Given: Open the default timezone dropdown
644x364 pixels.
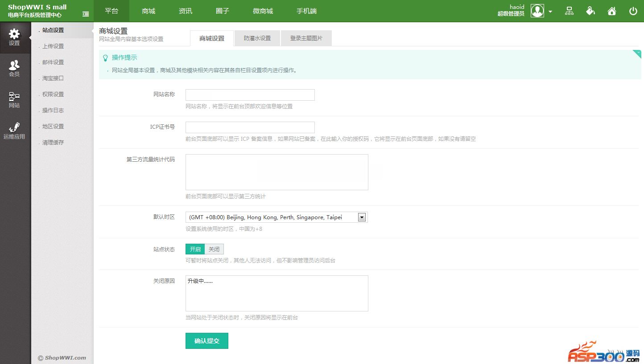Looking at the screenshot, I should 362,217.
